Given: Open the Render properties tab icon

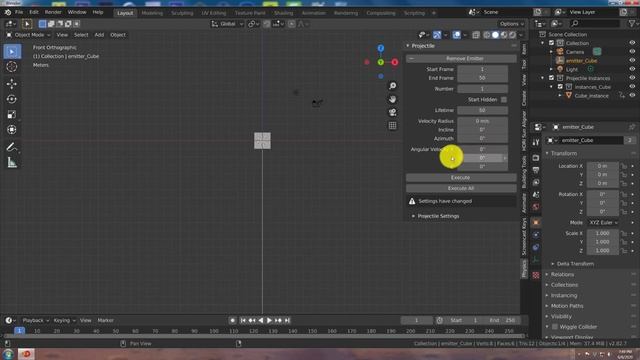Looking at the screenshot, I should pos(536,158).
